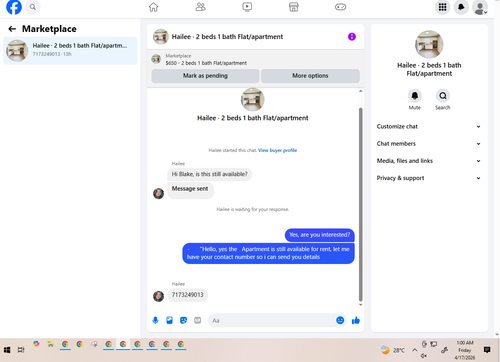Expand the Chat members section
500x362 pixels.
click(429, 144)
